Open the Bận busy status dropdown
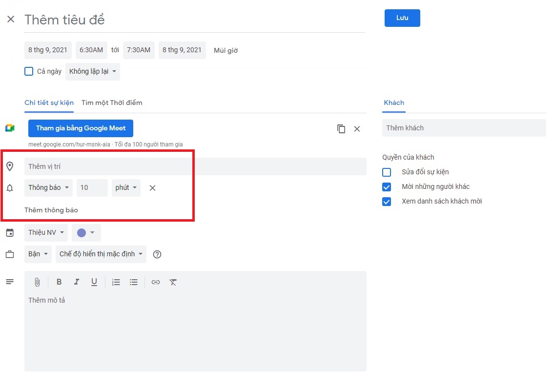Image resolution: width=554 pixels, height=392 pixels. (x=38, y=254)
